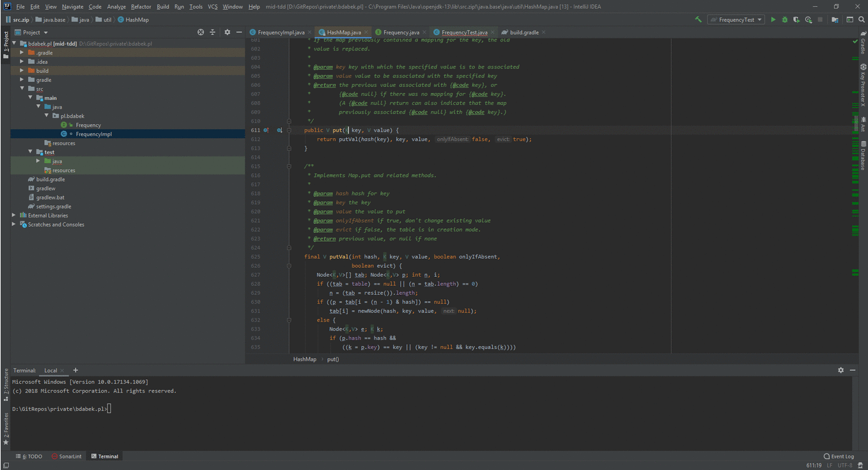Click the greyed-out Stop icon

click(x=820, y=20)
